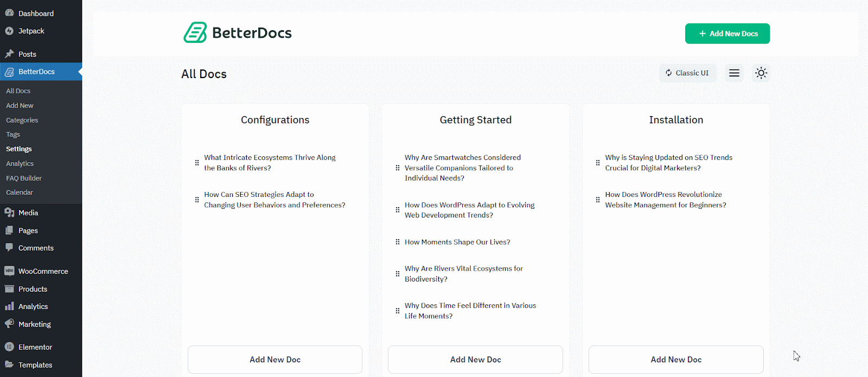
Task: Click Dashboard icon in sidebar
Action: pos(9,13)
